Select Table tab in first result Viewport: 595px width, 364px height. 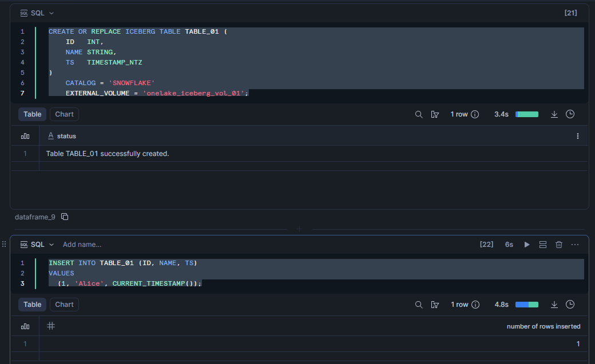(32, 114)
